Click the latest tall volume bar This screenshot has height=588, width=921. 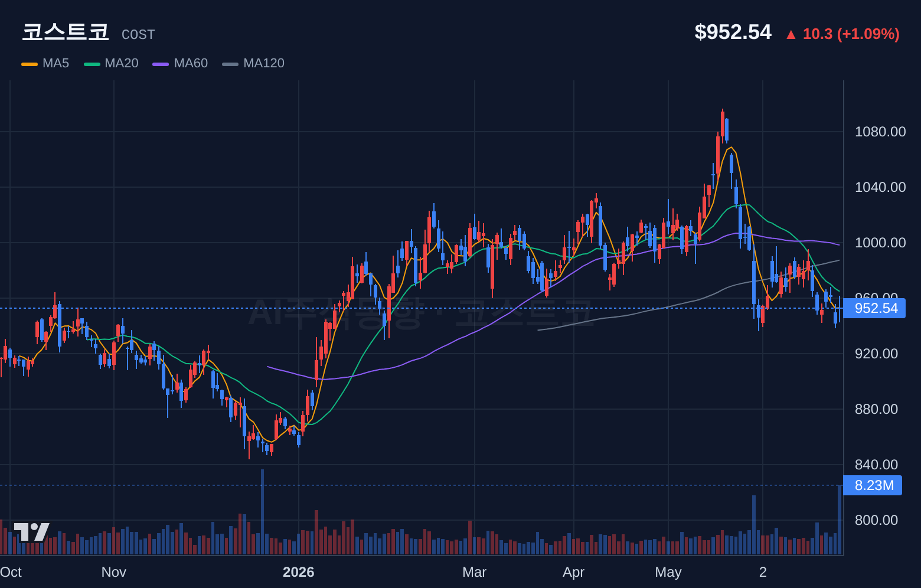(x=840, y=520)
